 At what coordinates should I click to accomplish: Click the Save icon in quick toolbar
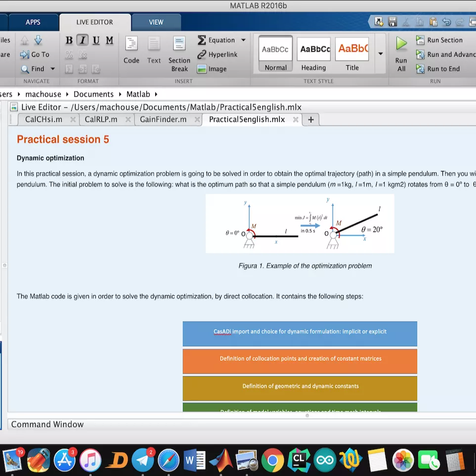[392, 22]
